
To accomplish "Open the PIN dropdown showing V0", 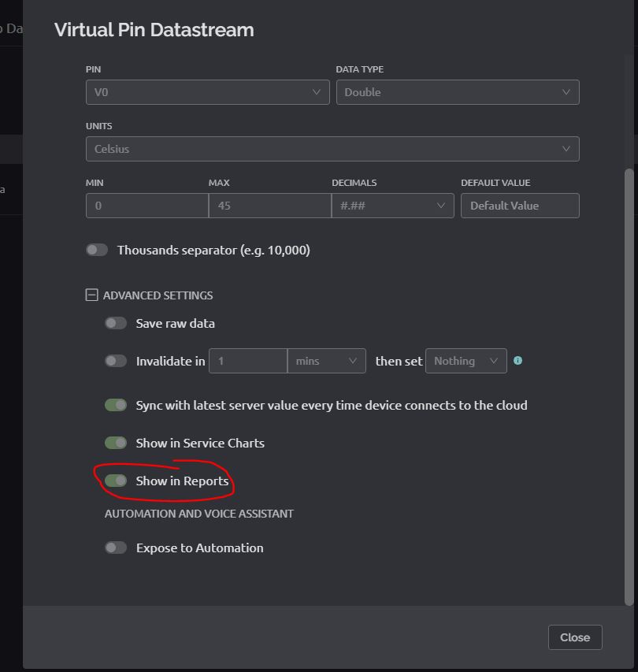I will (207, 92).
